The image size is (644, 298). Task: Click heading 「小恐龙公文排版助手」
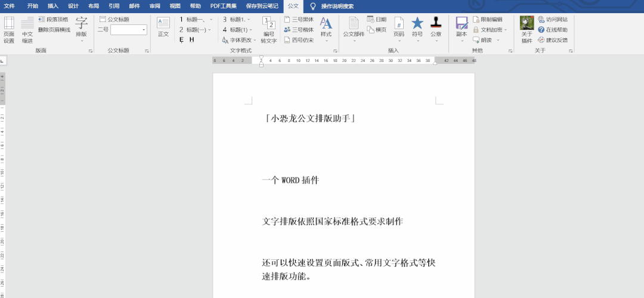click(309, 119)
